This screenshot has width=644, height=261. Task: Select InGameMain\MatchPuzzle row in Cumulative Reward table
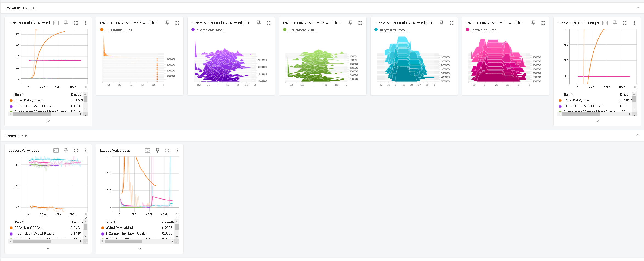pyautogui.click(x=46, y=106)
